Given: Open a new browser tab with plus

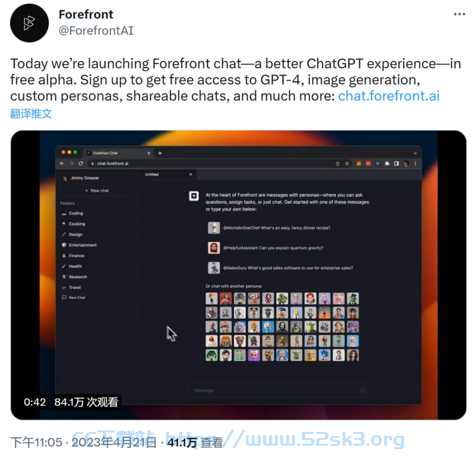Looking at the screenshot, I should (x=160, y=153).
